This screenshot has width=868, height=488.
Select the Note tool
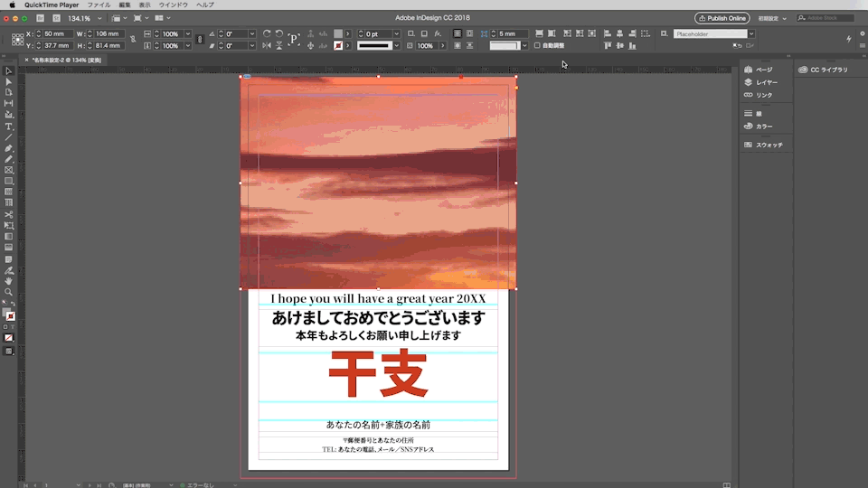(8, 259)
